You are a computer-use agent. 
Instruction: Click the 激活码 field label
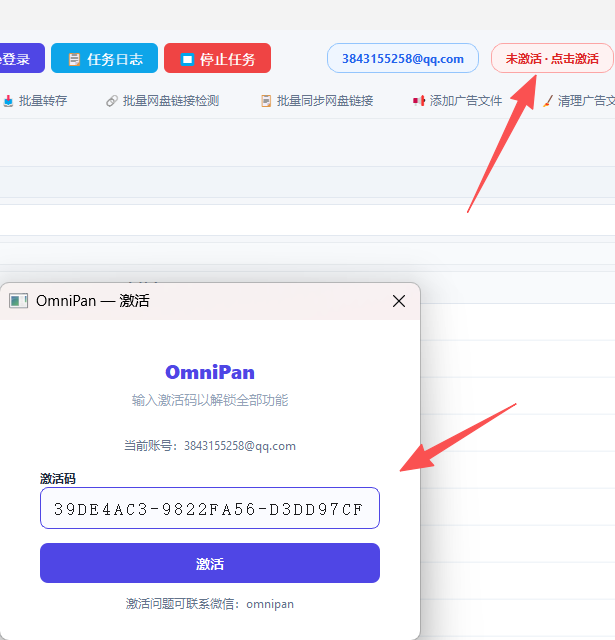[58, 478]
